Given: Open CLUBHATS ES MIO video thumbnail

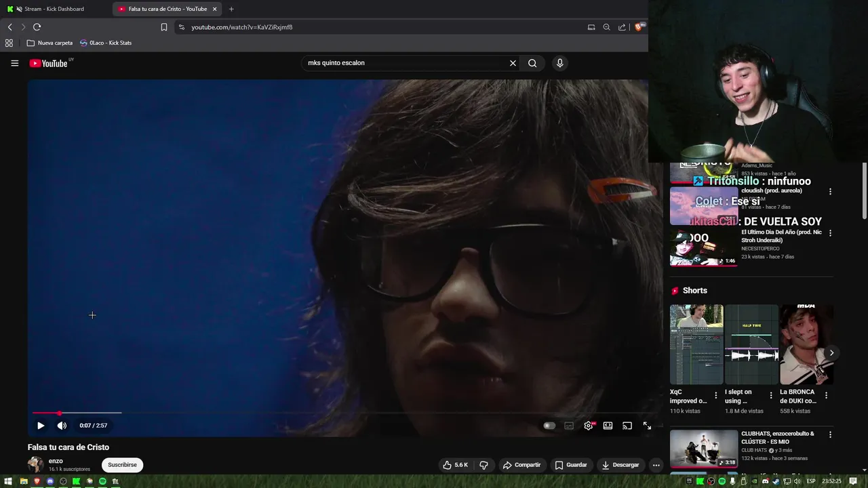Looking at the screenshot, I should [x=704, y=449].
